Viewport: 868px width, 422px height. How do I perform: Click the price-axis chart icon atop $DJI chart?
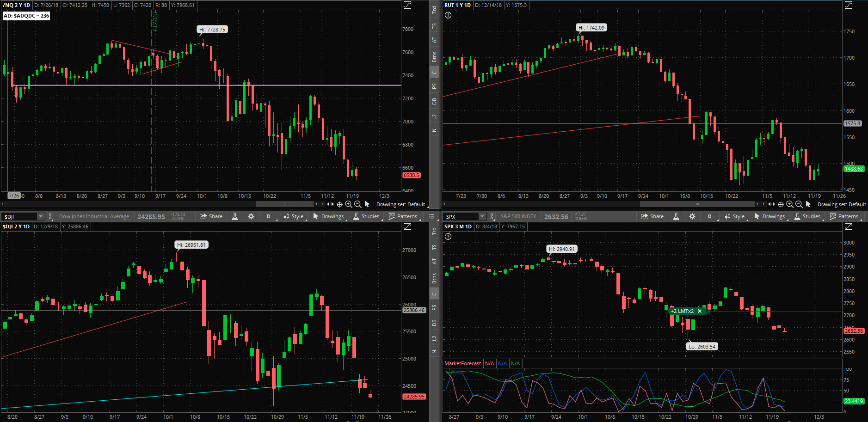(x=407, y=226)
